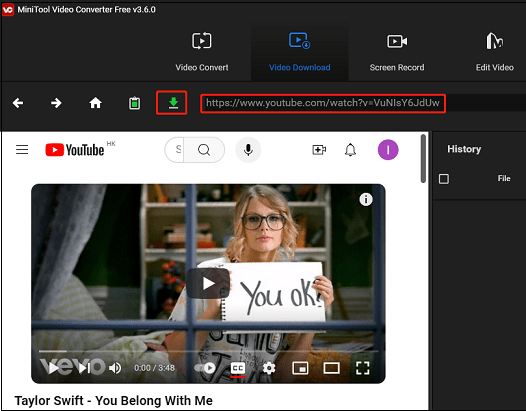
Task: Open the player settings gear
Action: (x=269, y=368)
